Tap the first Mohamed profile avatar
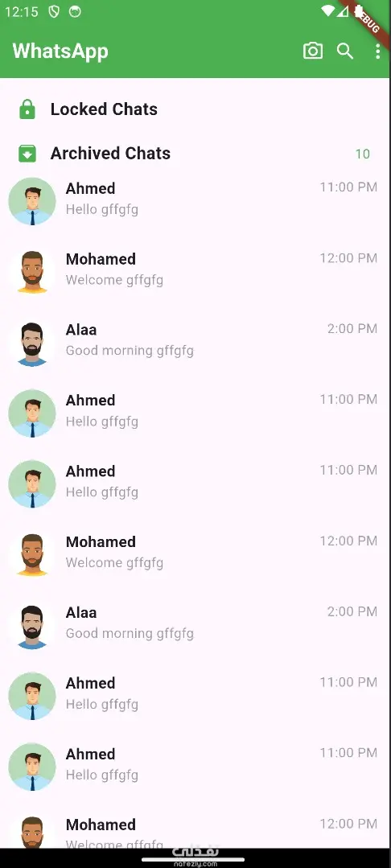The width and height of the screenshot is (391, 868). pos(32,272)
